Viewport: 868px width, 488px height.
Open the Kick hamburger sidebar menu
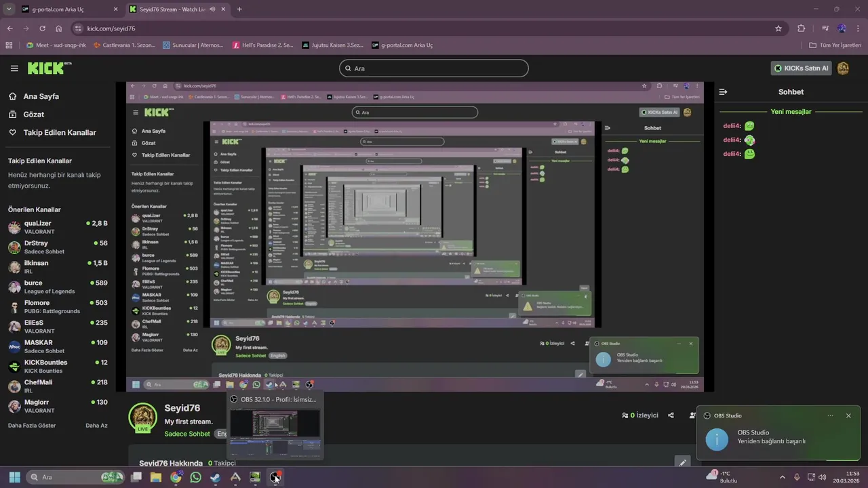[14, 68]
